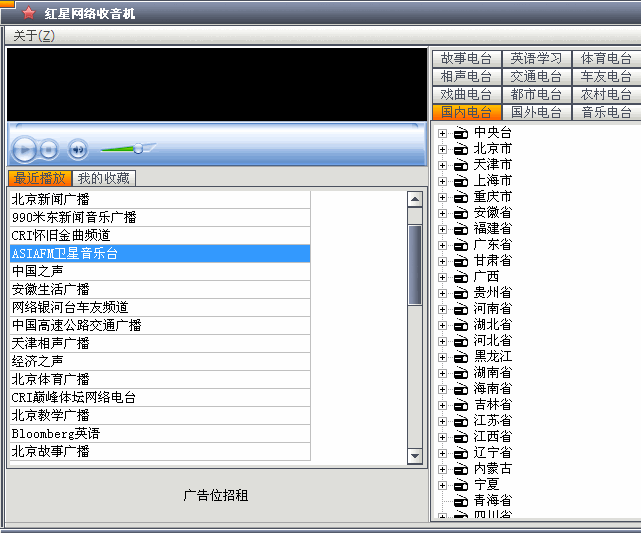Expand the 重庆市 tree node
Screen dimensions: 641x533
(442, 197)
